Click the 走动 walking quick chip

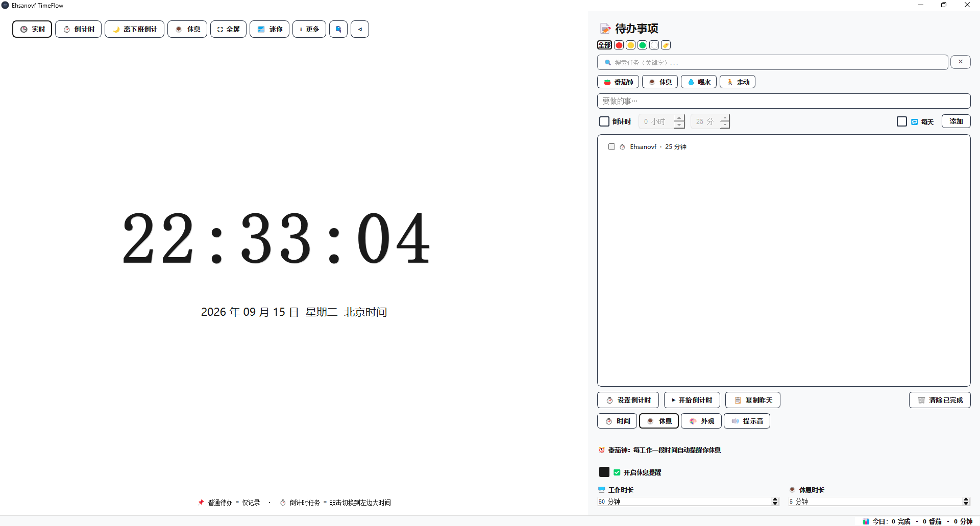(738, 82)
